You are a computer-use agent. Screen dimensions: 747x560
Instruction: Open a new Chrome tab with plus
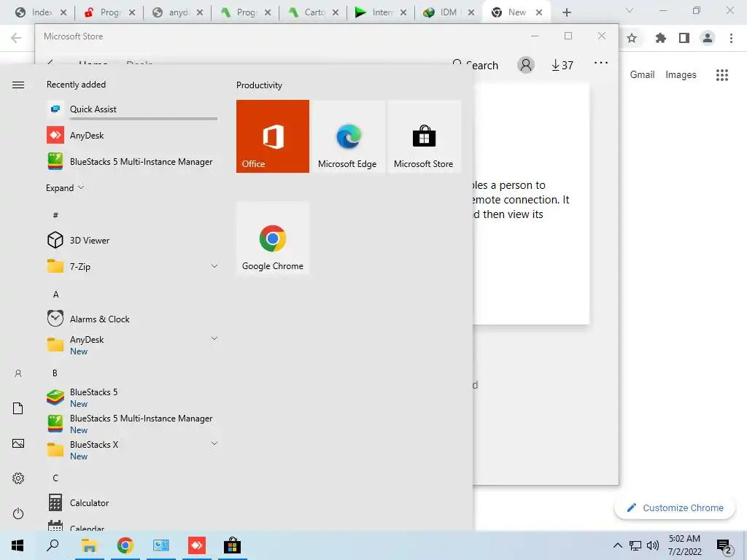coord(566,12)
